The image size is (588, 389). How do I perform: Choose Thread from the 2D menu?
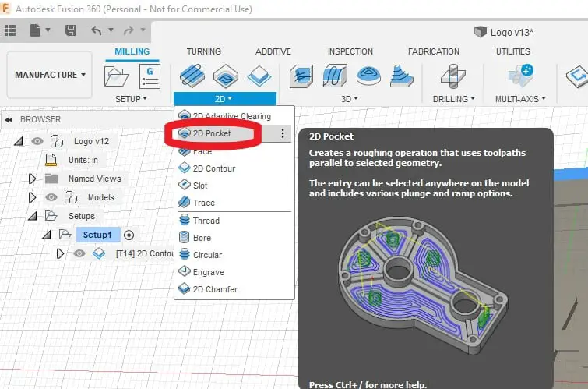(x=233, y=221)
